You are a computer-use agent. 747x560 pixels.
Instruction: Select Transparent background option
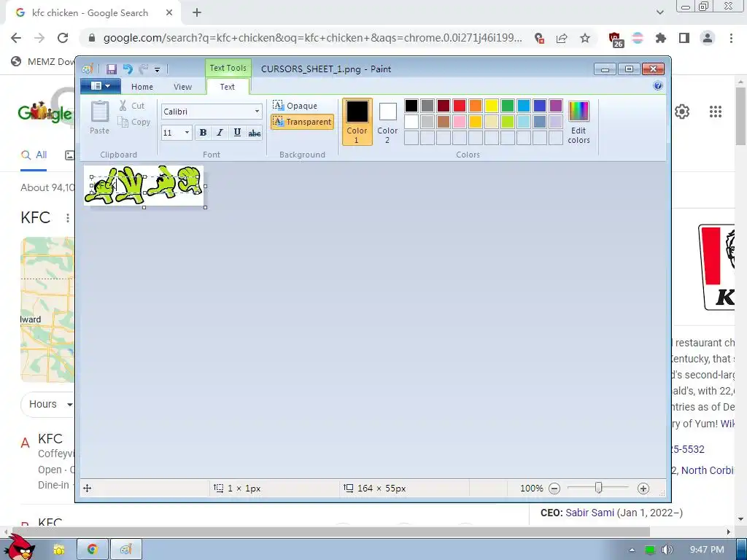(302, 122)
